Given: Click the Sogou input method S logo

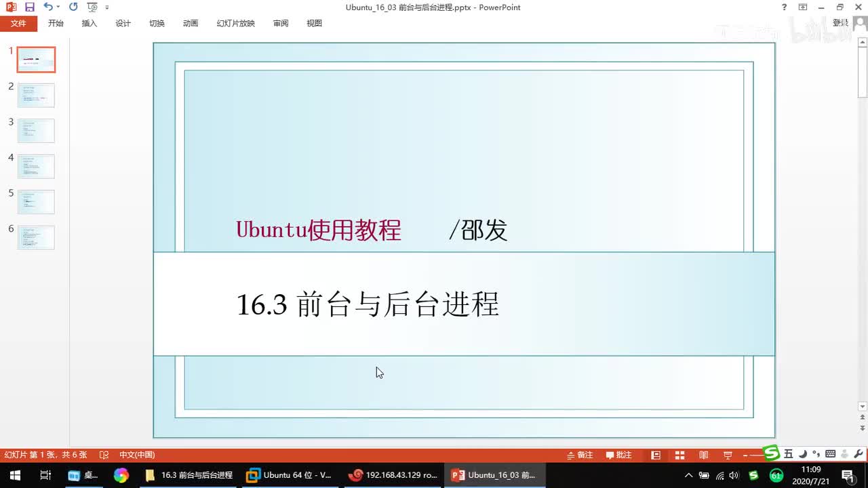Looking at the screenshot, I should point(772,453).
